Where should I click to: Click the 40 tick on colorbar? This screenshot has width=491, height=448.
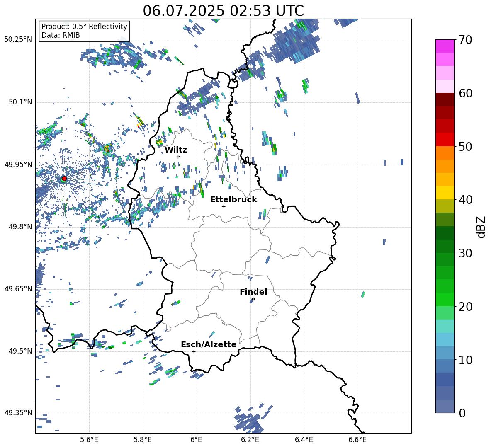pyautogui.click(x=465, y=200)
